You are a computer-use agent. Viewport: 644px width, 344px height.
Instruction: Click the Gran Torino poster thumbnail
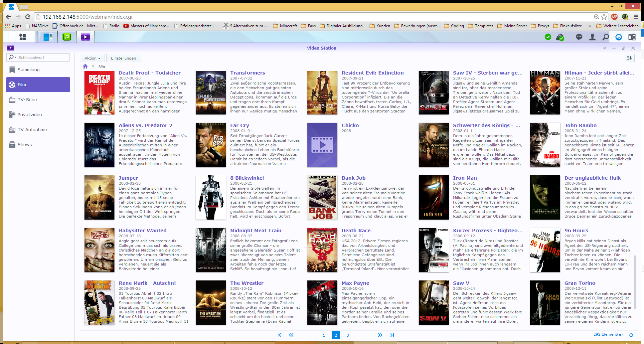545,302
